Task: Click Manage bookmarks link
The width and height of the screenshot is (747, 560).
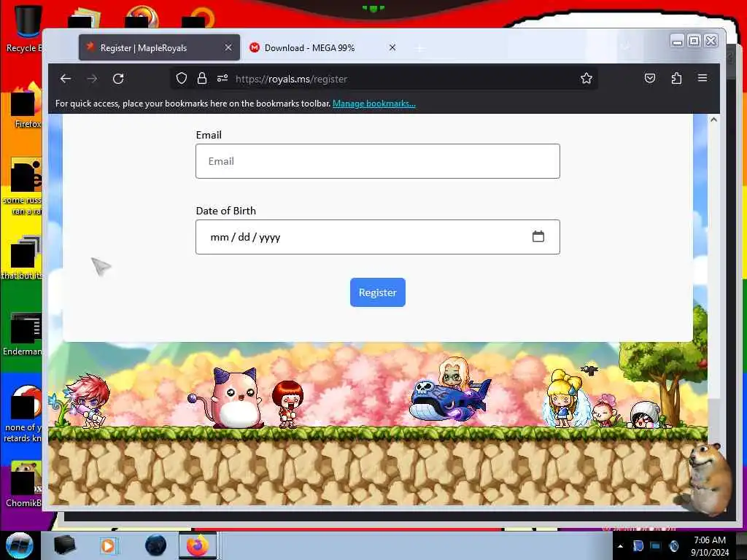Action: pos(374,104)
